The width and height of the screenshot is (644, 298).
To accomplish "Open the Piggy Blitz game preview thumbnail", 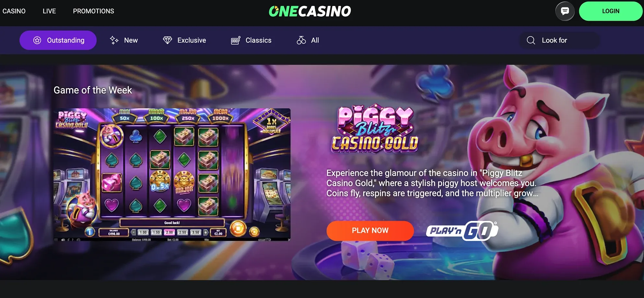I will point(172,175).
